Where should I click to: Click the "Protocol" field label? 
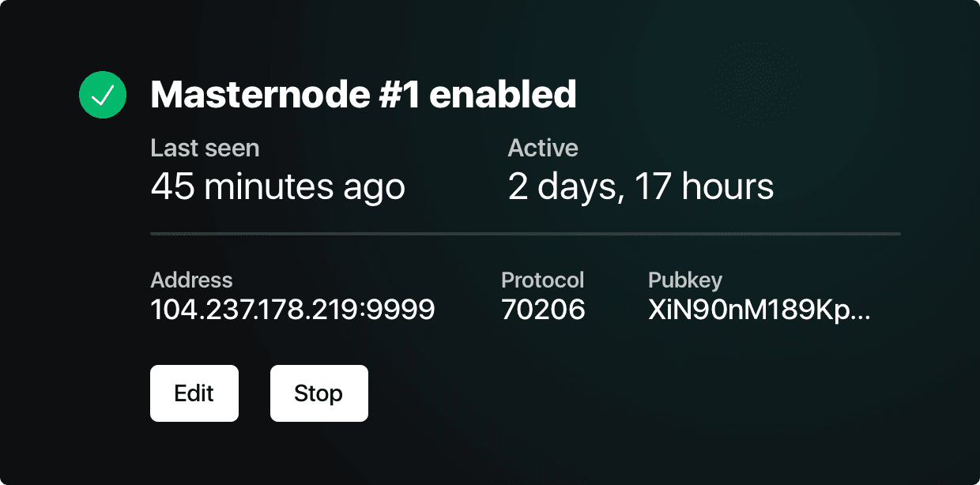[542, 280]
